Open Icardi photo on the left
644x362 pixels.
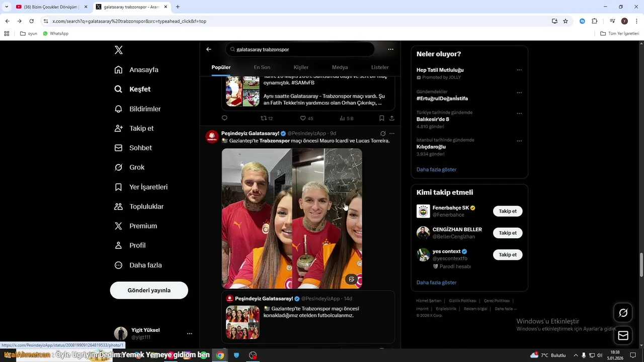[257, 219]
